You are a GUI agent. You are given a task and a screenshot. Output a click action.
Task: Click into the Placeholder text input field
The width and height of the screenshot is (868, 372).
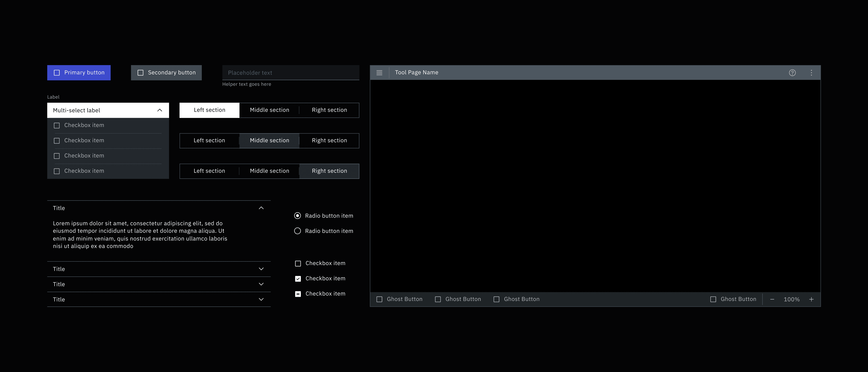click(x=290, y=73)
